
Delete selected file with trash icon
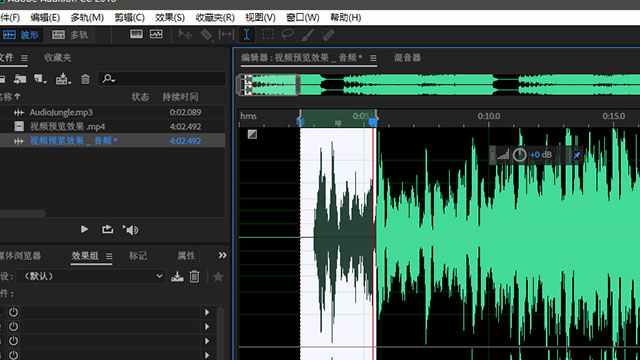point(85,79)
